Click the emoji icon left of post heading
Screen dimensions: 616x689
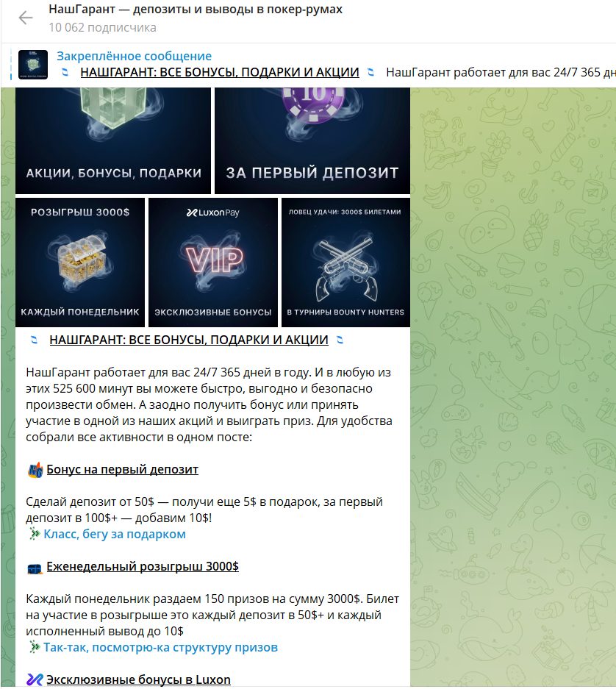pos(34,340)
